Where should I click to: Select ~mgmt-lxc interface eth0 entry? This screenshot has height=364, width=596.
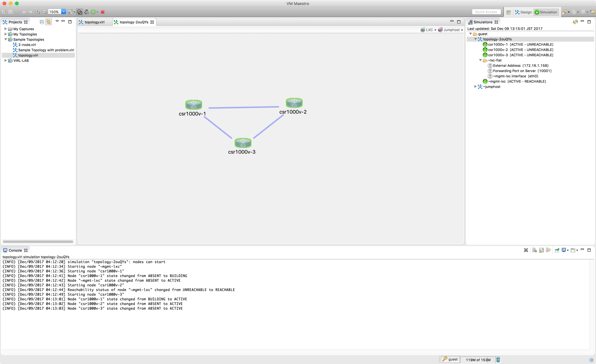tap(513, 76)
